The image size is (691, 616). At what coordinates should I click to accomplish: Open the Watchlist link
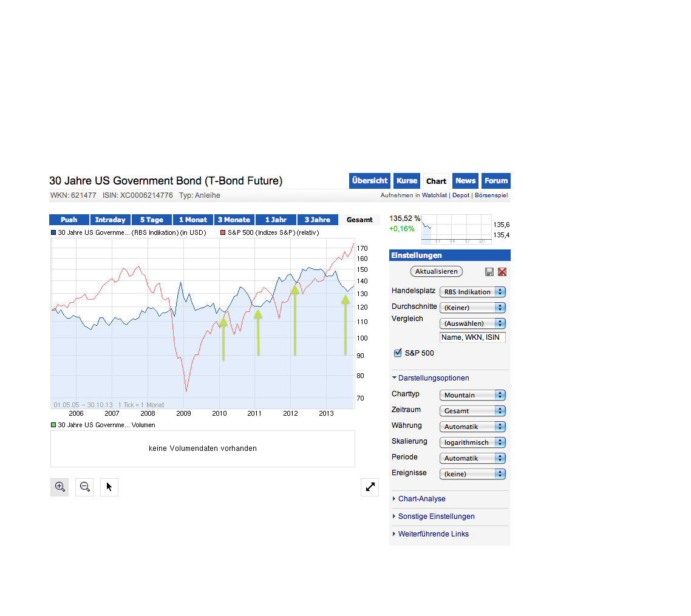click(434, 195)
